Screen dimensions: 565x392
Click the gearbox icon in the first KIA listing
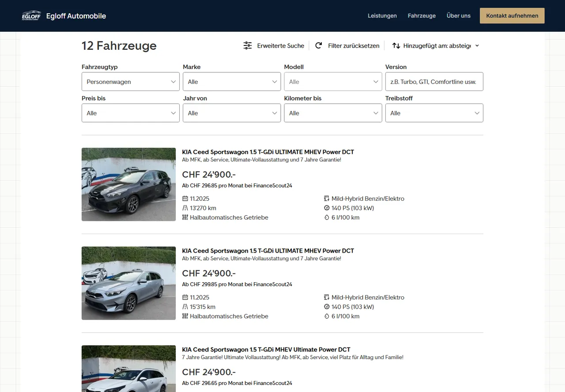tap(185, 217)
